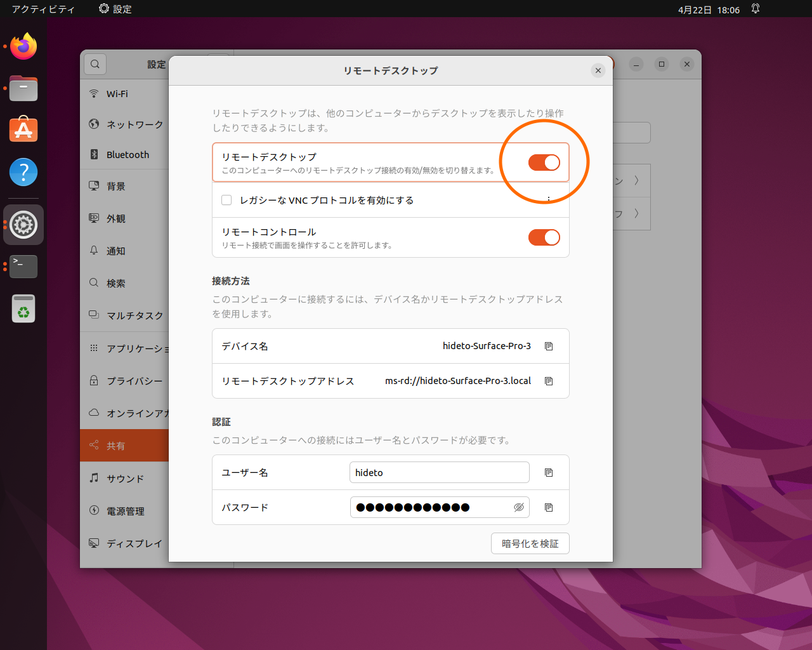Close the リモートデスクトップ dialog
This screenshot has height=650, width=812.
coord(598,70)
